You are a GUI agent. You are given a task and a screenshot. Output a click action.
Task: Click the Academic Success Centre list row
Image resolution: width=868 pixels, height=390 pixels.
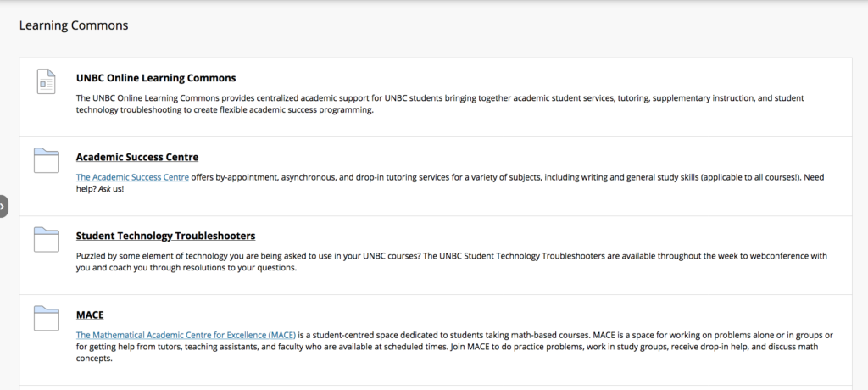point(436,176)
